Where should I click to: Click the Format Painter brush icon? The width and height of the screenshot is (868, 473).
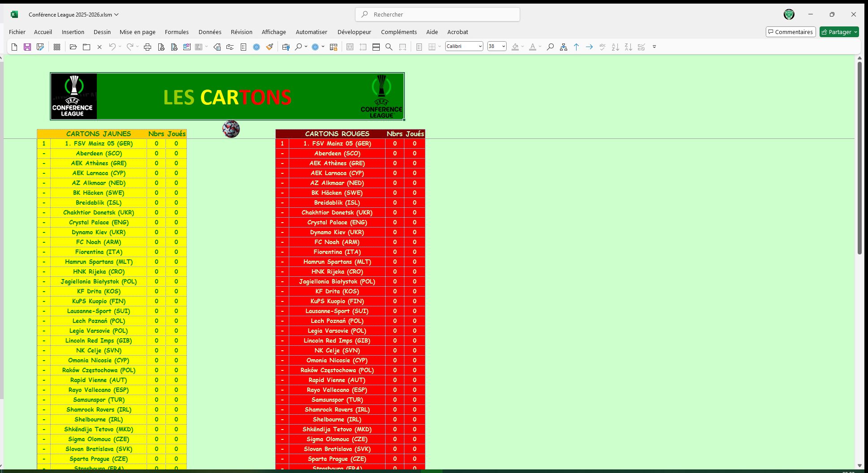(x=269, y=47)
